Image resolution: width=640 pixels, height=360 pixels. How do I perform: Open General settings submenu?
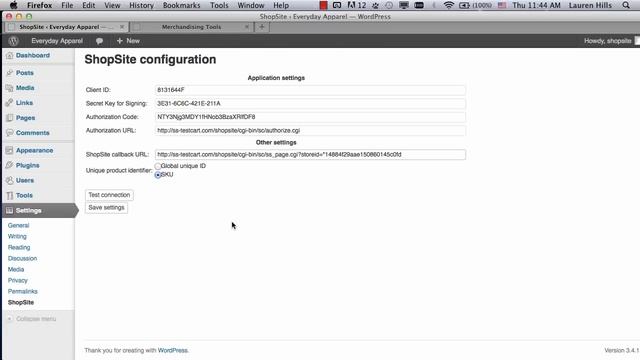(18, 225)
